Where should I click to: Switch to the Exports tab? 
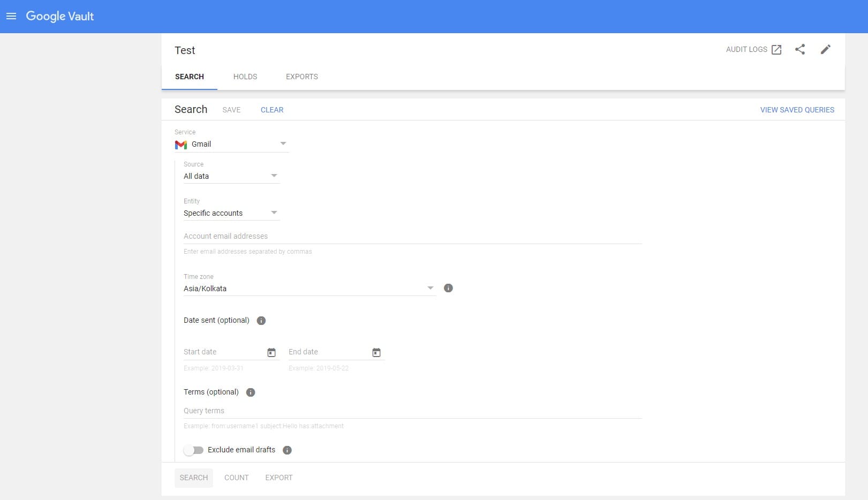coord(301,77)
